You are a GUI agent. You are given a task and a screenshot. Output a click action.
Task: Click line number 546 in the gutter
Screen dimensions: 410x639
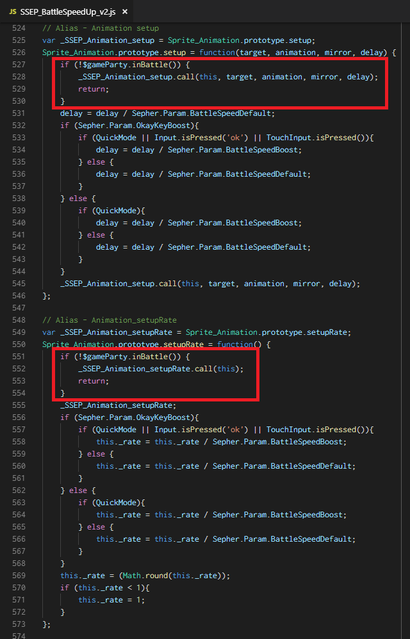coord(19,295)
